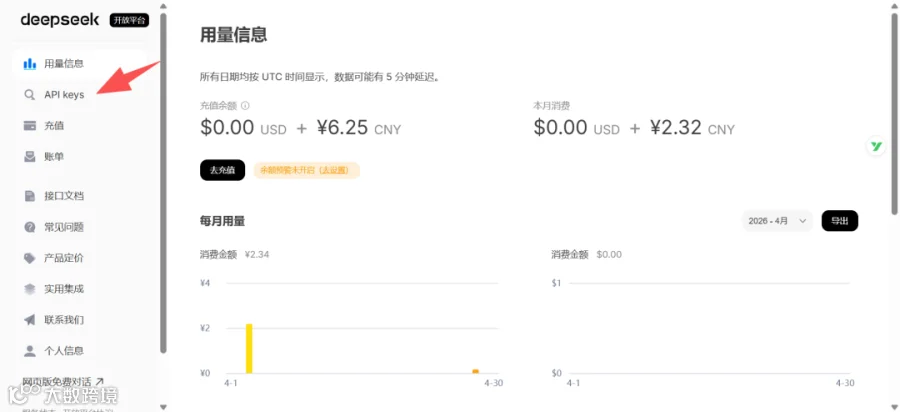Click the 充值 card icon in sidebar
The image size is (900, 412).
point(29,126)
